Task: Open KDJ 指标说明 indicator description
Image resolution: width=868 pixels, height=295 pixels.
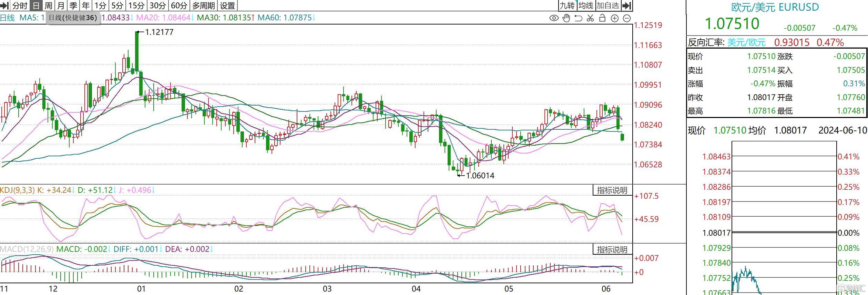Action: pos(612,190)
